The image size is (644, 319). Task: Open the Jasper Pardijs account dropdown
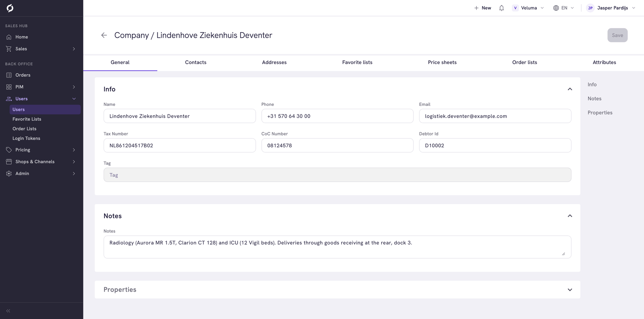(611, 8)
